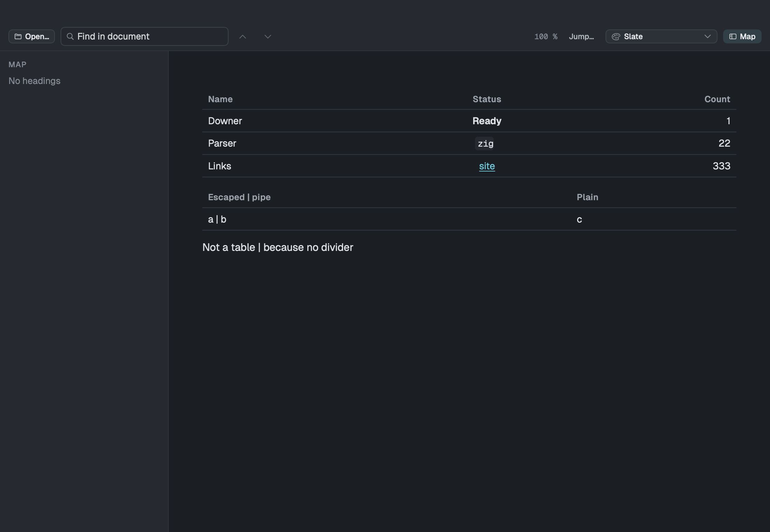770x532 pixels.
Task: Follow the site link in table
Action: click(487, 166)
